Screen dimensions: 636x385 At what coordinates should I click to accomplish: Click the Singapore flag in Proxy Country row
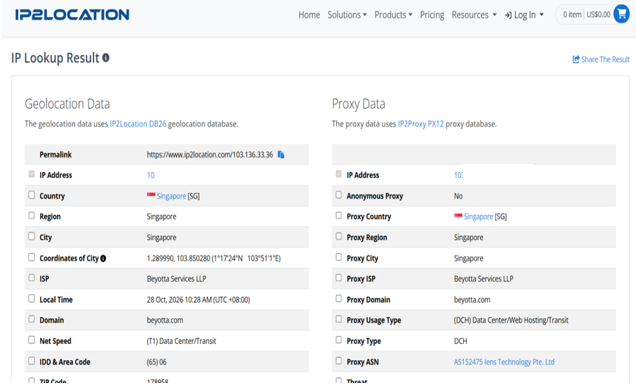click(x=458, y=216)
